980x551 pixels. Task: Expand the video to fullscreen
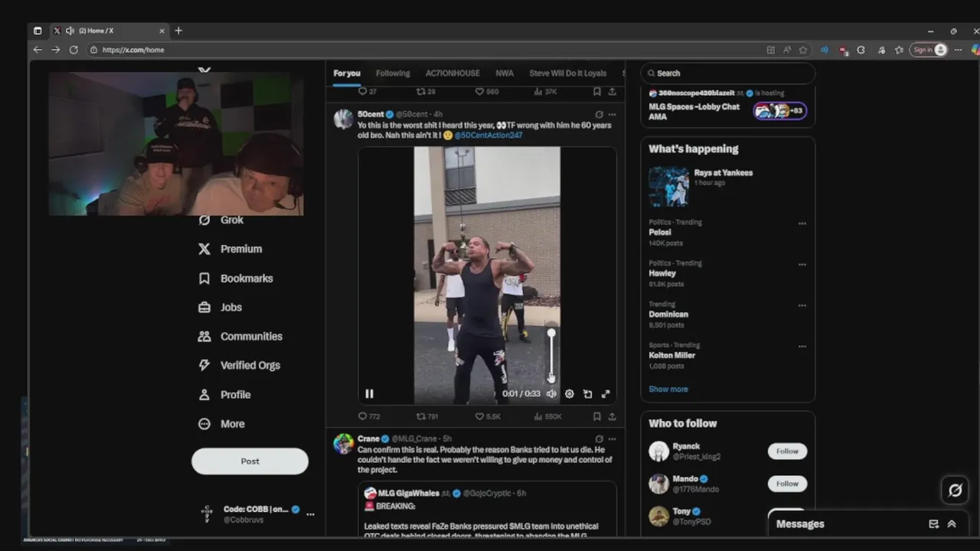[x=606, y=393]
